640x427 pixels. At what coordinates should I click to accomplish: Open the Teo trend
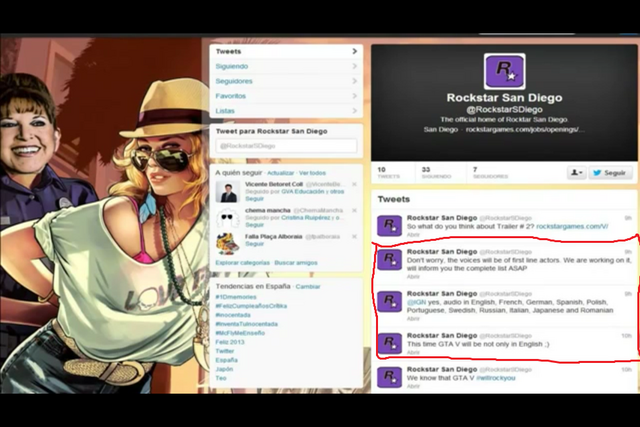[221, 378]
